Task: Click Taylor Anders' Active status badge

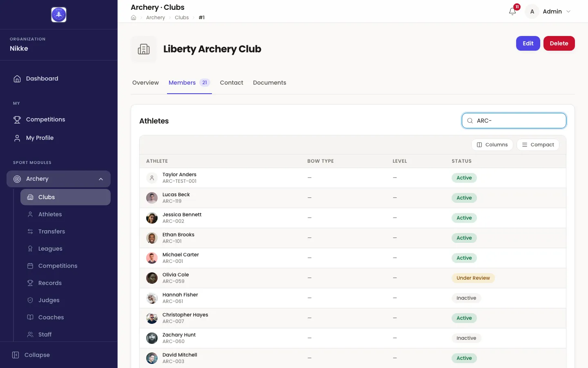Action: (464, 178)
